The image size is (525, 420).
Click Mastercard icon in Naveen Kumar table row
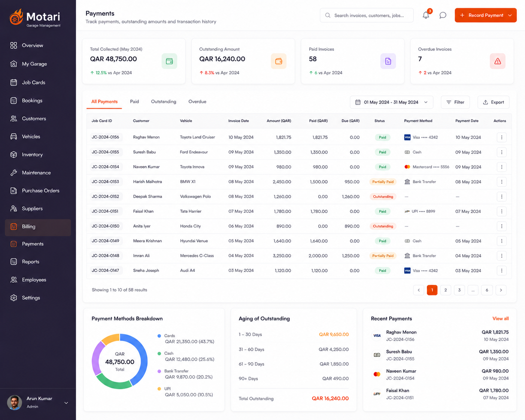(407, 167)
